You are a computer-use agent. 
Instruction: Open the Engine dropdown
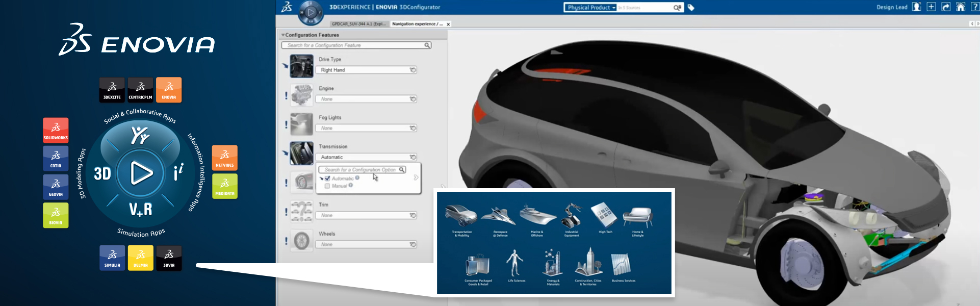coord(367,99)
